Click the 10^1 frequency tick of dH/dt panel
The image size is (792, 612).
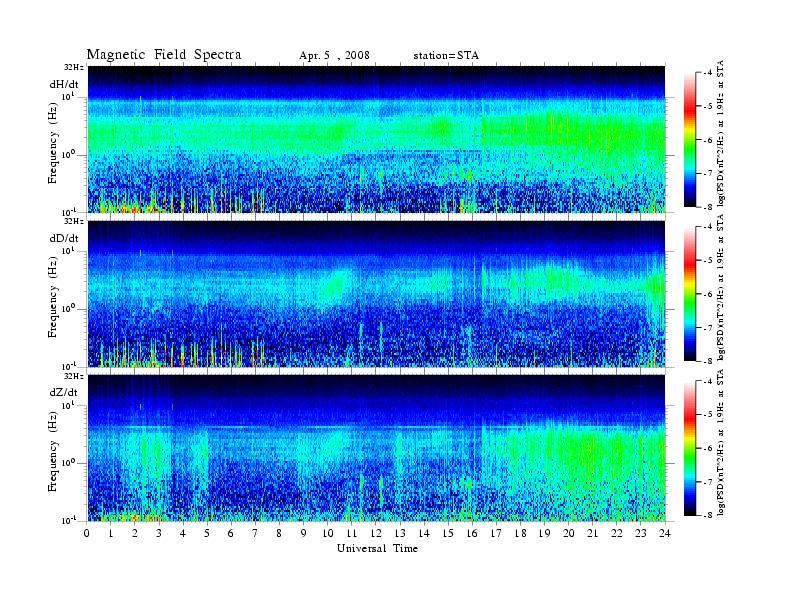68,96
